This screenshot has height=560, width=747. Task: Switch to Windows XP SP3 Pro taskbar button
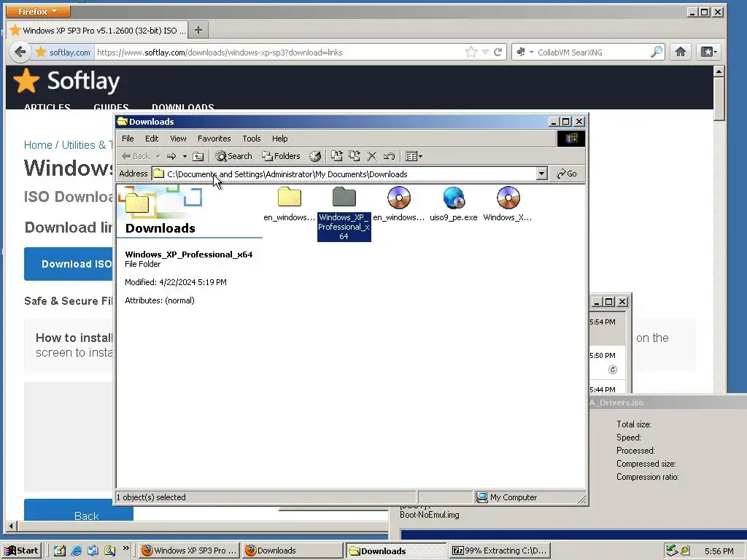coord(190,551)
